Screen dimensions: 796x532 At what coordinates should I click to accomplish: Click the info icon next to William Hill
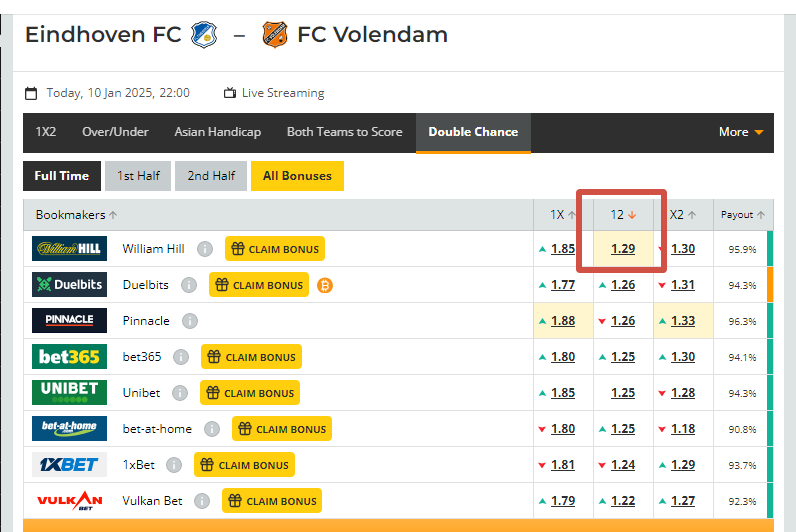205,249
